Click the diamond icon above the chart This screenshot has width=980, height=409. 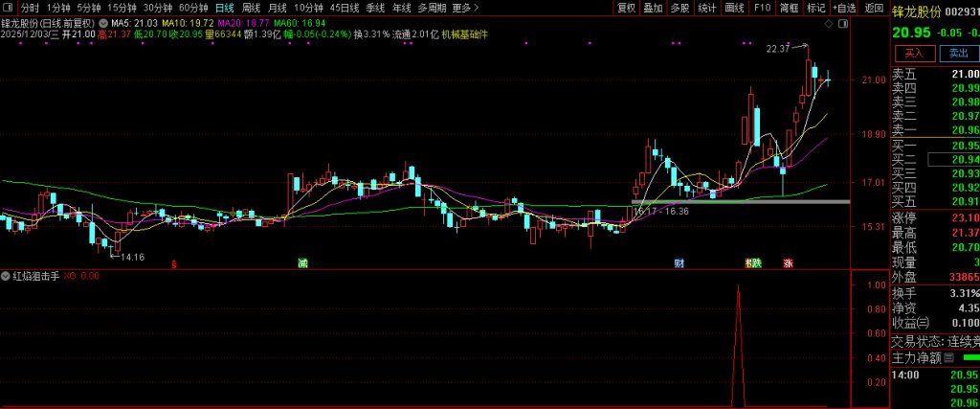[x=829, y=24]
